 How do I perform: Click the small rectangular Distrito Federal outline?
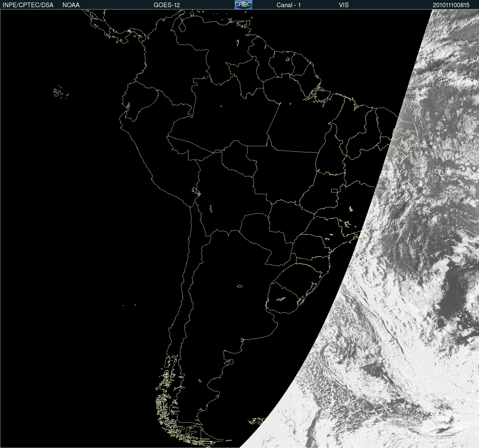(334, 190)
